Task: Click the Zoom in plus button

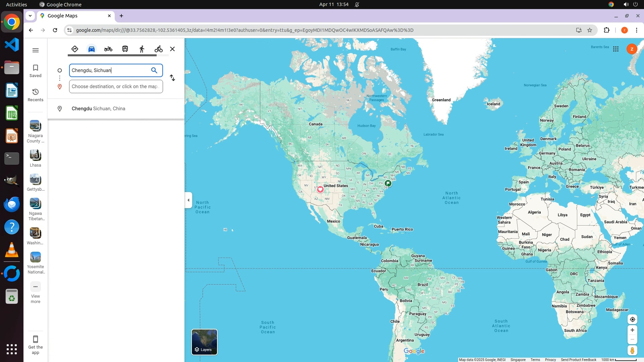Action: pos(632,330)
